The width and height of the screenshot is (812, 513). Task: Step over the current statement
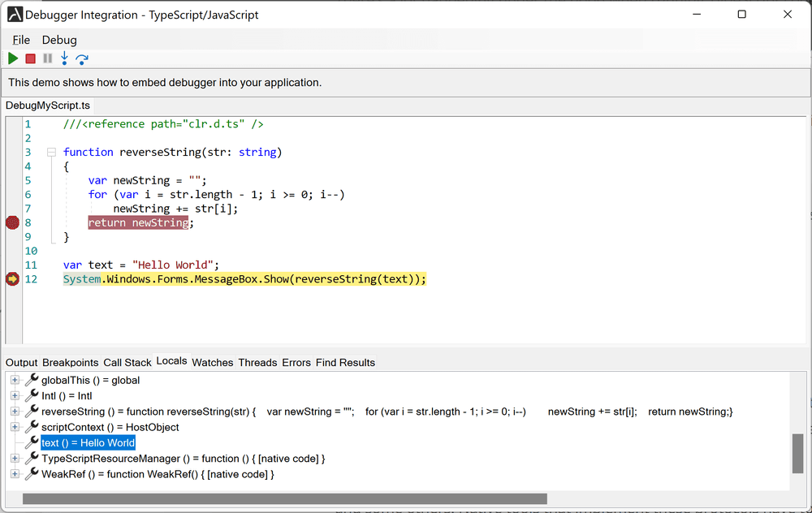(x=80, y=58)
